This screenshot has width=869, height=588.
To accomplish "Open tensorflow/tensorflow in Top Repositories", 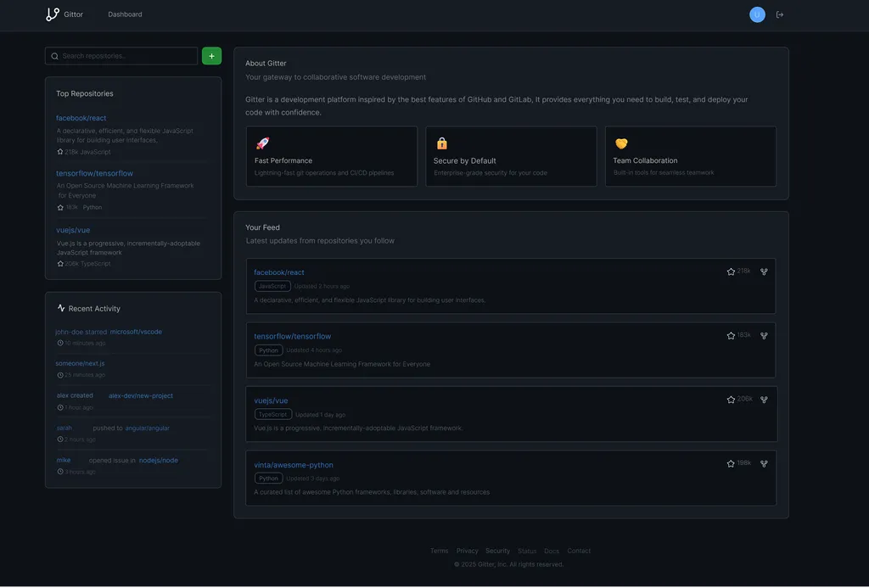I will (x=94, y=173).
